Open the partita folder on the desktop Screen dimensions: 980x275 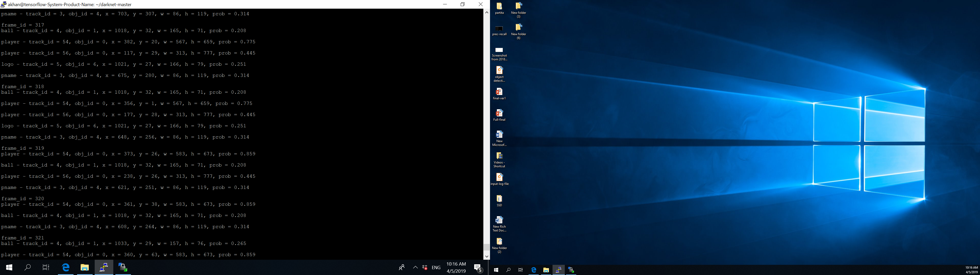pos(499,8)
